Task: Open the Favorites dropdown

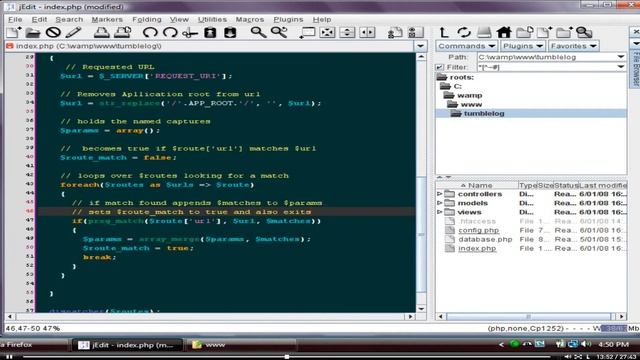Action: 573,46
